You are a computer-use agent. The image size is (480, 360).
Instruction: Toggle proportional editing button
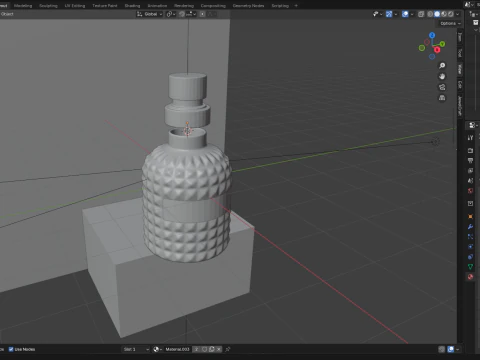point(202,14)
